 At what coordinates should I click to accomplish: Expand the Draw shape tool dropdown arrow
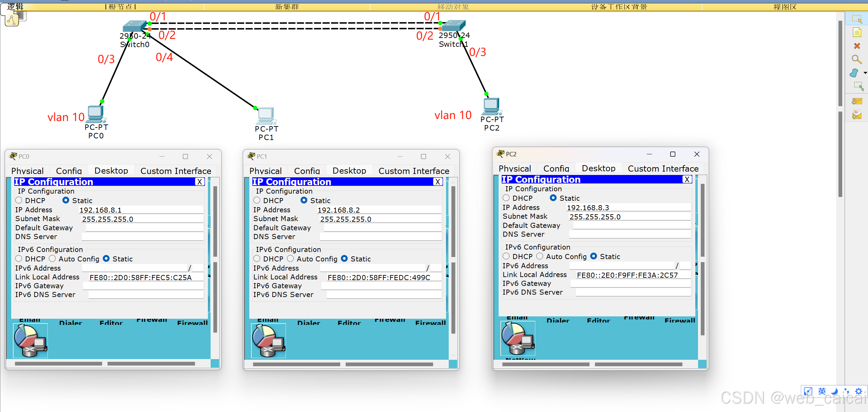pos(865,73)
